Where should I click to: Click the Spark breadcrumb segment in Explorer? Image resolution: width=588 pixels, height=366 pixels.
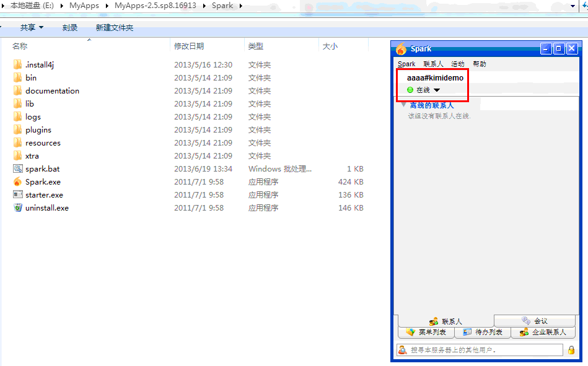pyautogui.click(x=222, y=6)
